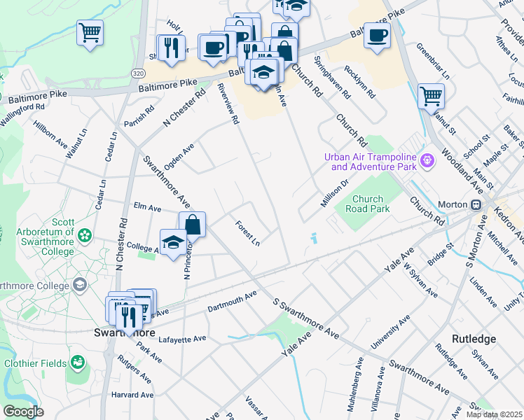Click the S Morton Ave street label
Viewport: 524px width, 420px height.
point(476,241)
